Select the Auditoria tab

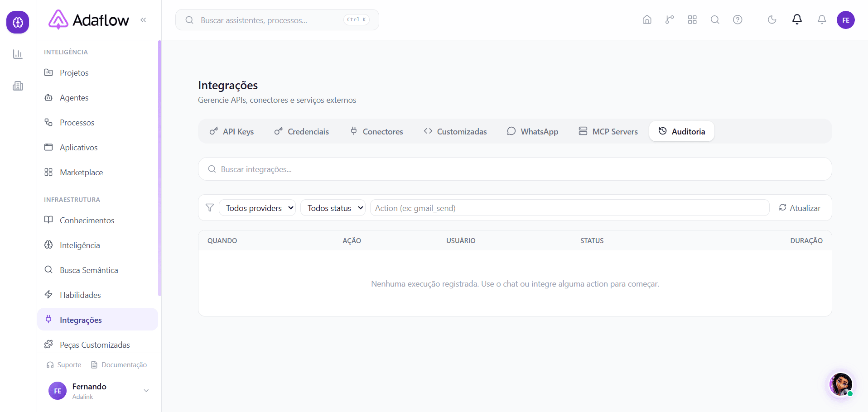point(682,131)
